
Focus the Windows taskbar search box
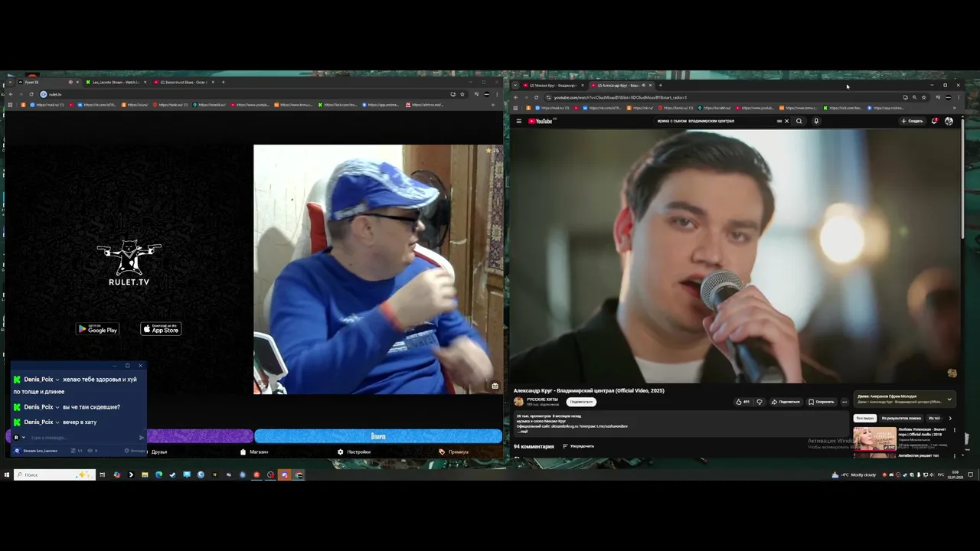coord(55,474)
